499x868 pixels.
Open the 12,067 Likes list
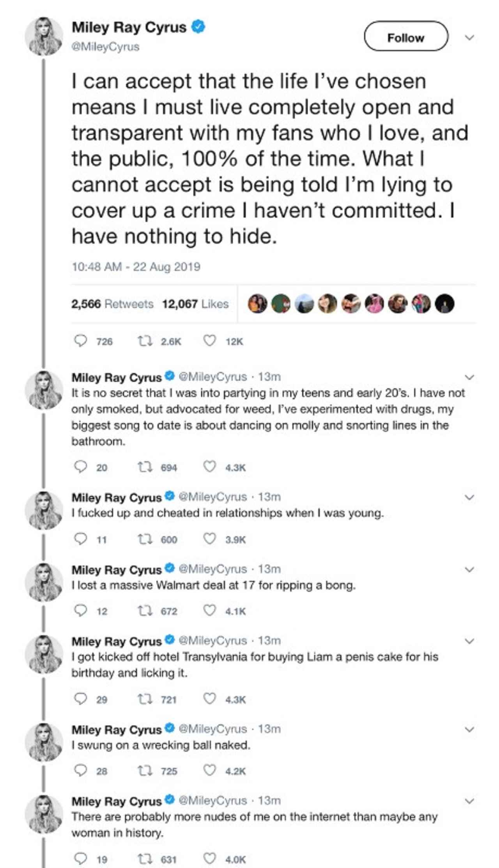[195, 304]
